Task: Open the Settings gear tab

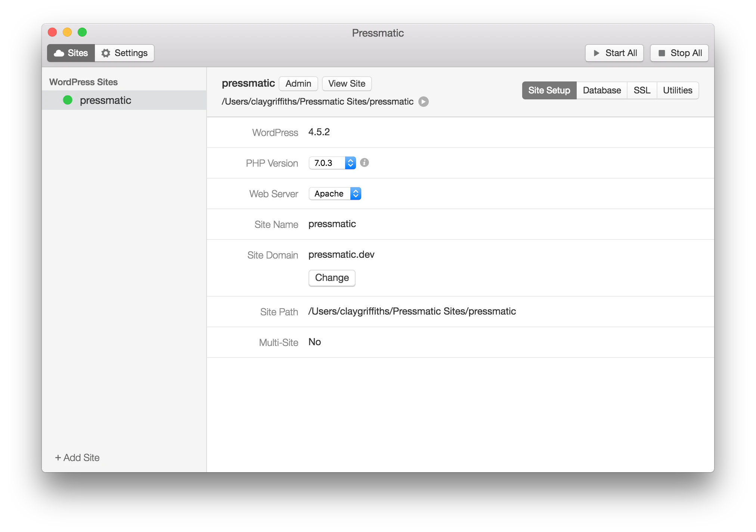Action: point(124,53)
